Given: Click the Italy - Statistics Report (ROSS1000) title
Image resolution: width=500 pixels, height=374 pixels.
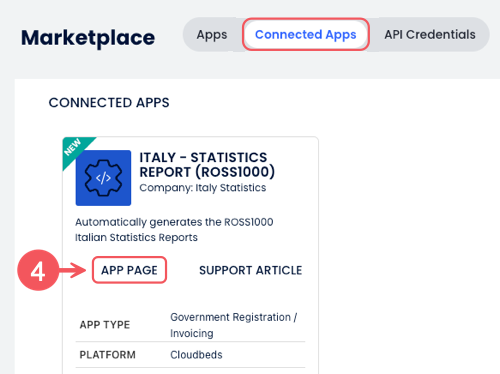Looking at the screenshot, I should pyautogui.click(x=207, y=165).
